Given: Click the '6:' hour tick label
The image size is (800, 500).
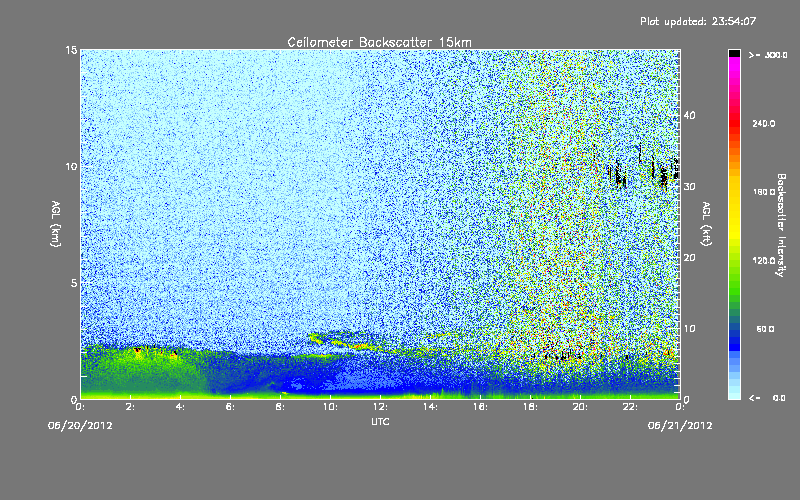Looking at the screenshot, I should [230, 407].
